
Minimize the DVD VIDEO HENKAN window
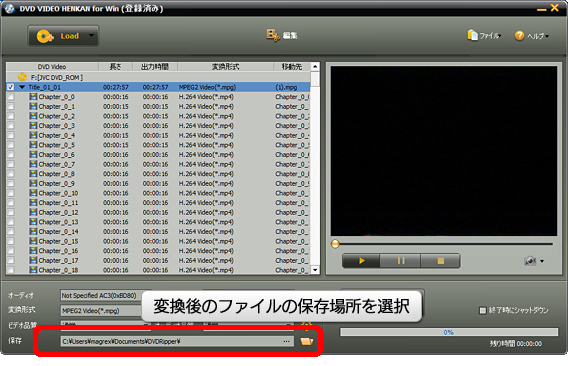(542, 9)
